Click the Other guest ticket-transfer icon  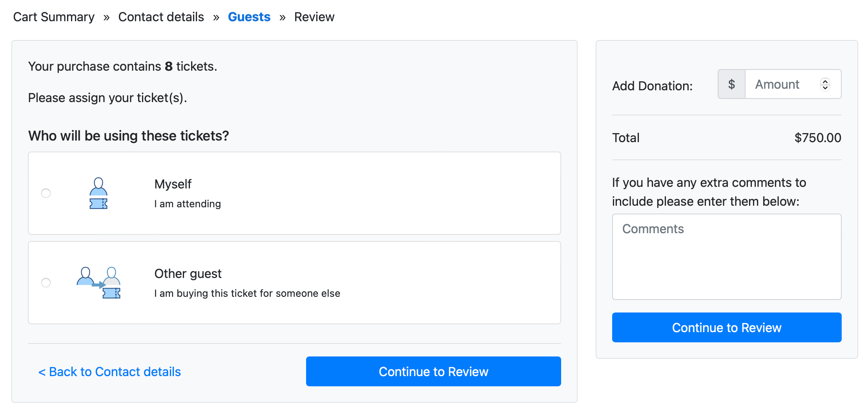pyautogui.click(x=99, y=283)
